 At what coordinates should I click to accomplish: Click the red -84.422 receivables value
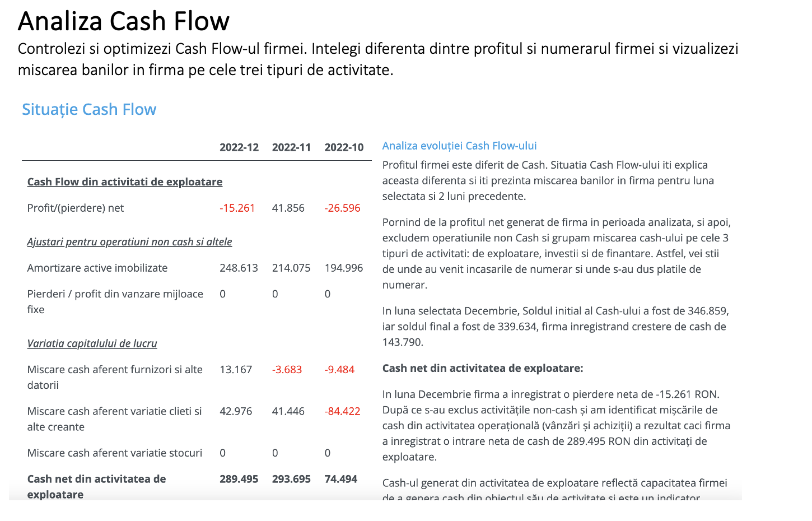(x=342, y=411)
